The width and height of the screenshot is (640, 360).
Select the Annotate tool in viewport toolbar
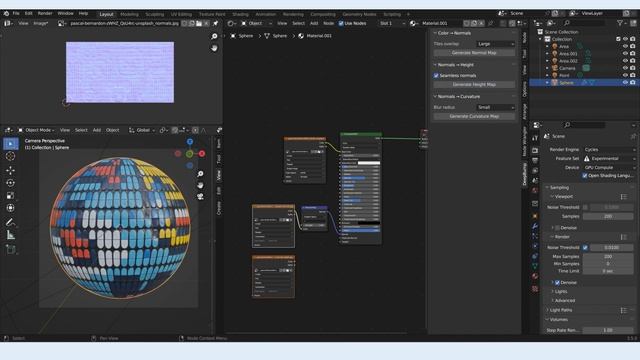(x=11, y=222)
